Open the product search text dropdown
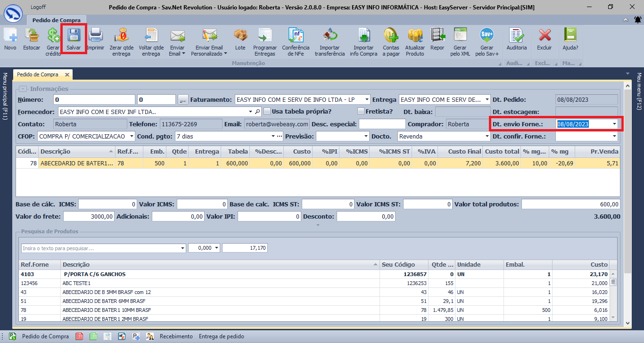This screenshot has width=644, height=343. click(x=183, y=248)
